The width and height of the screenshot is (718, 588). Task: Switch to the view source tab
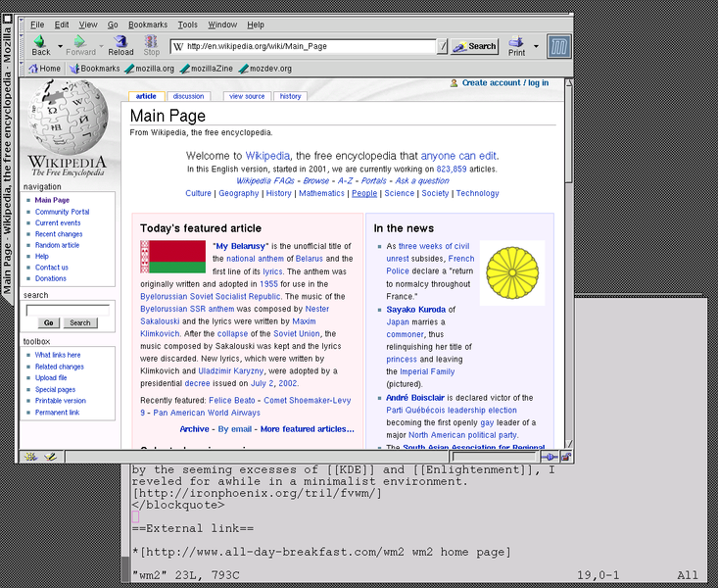(247, 96)
